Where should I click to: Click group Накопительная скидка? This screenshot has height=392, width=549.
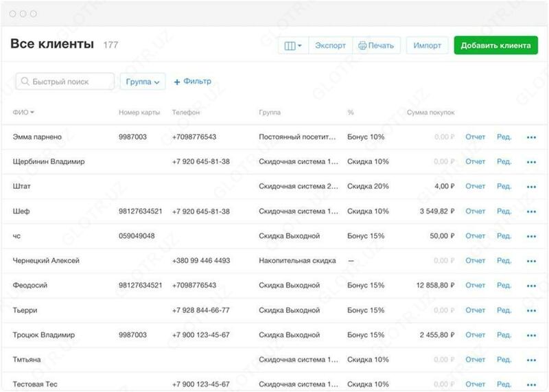(297, 261)
